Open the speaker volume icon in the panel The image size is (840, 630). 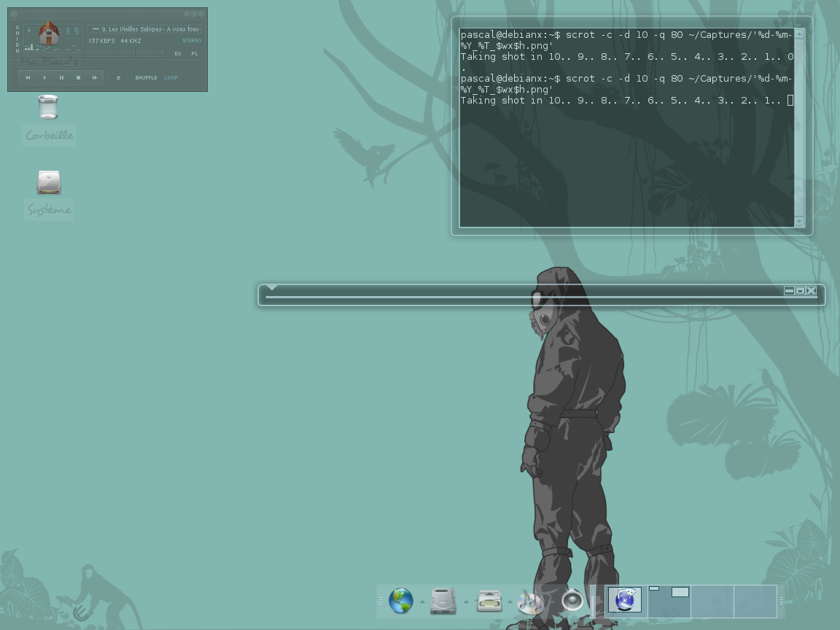point(572,600)
